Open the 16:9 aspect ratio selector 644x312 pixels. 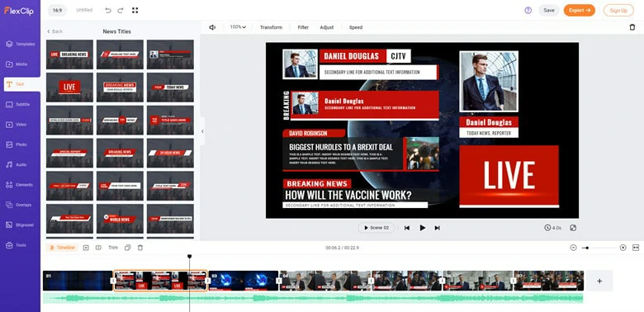[58, 10]
